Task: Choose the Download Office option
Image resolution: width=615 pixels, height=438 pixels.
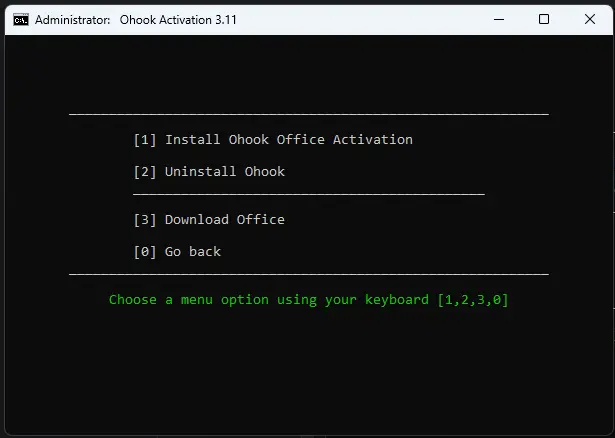Action: point(209,220)
